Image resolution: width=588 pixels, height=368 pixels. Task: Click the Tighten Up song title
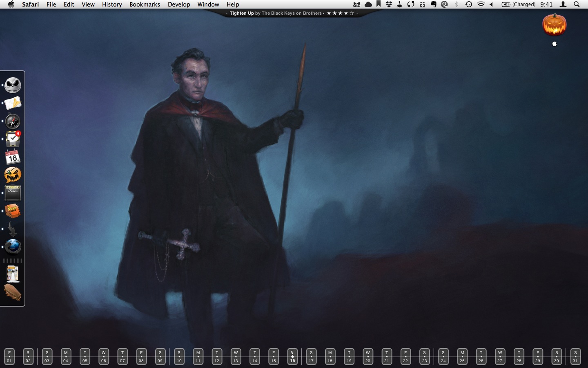point(242,13)
